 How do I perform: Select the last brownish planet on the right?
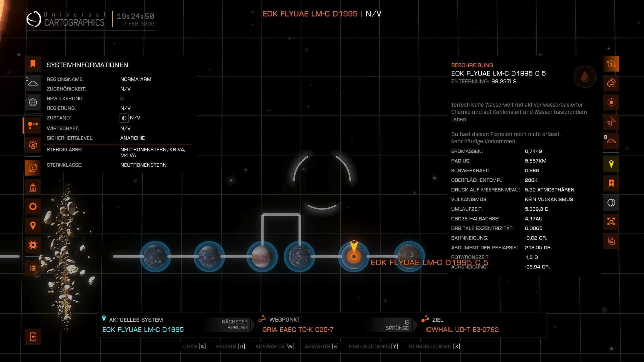click(x=409, y=256)
